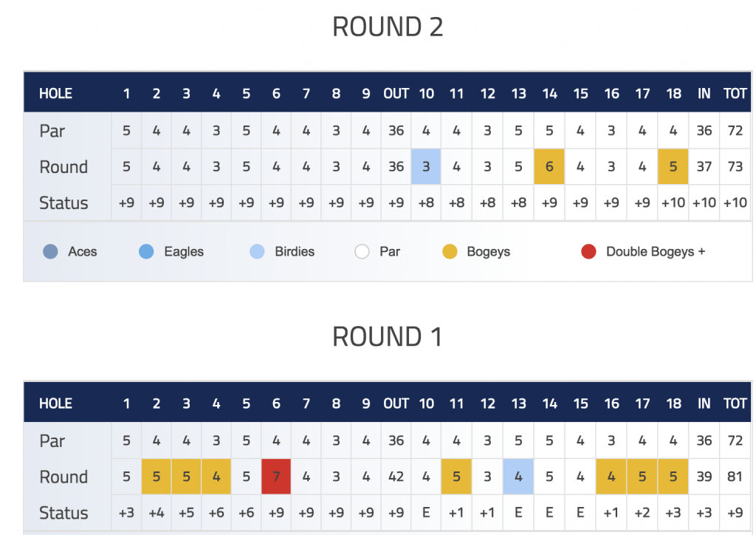Viewport: 756px width, 535px height.
Task: Click Round 1 total score 81
Action: [x=735, y=477]
